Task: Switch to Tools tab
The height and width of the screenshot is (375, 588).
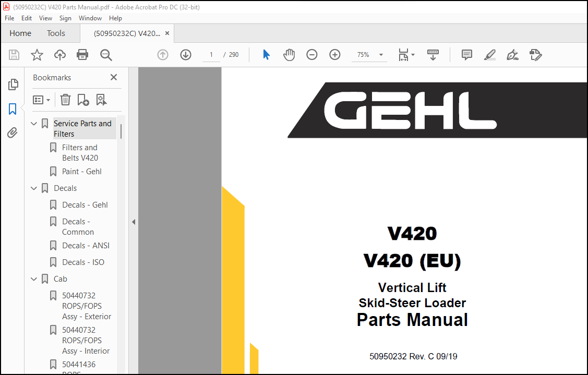Action: (56, 33)
